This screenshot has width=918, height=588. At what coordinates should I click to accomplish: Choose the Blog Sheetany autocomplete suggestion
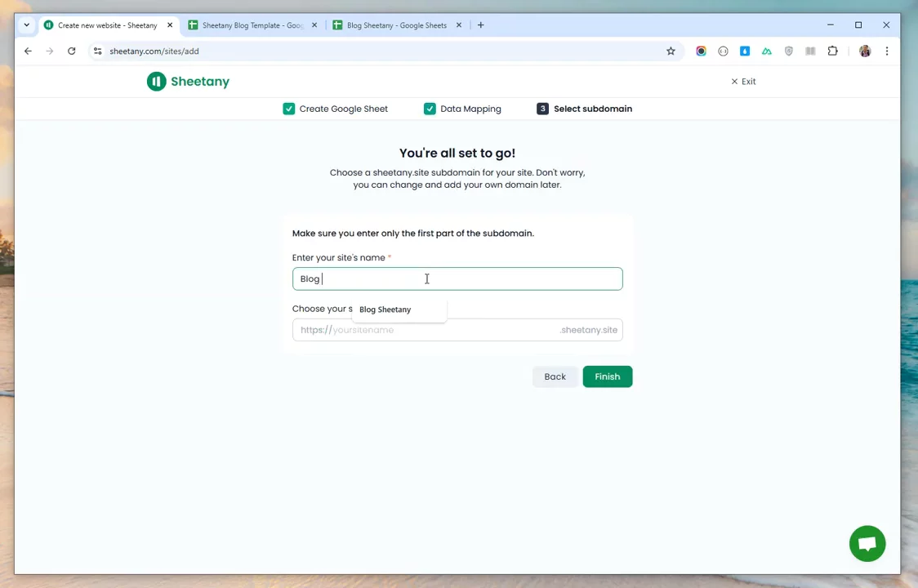pyautogui.click(x=385, y=310)
